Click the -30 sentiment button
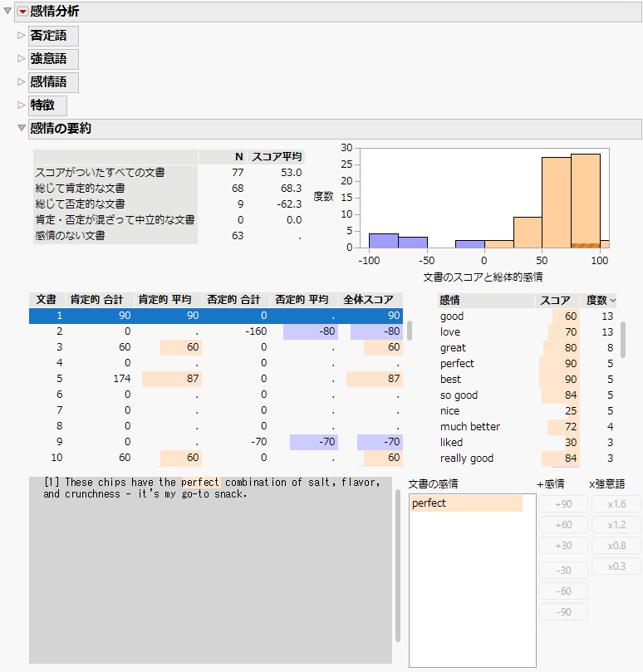The image size is (643, 672). pyautogui.click(x=563, y=571)
